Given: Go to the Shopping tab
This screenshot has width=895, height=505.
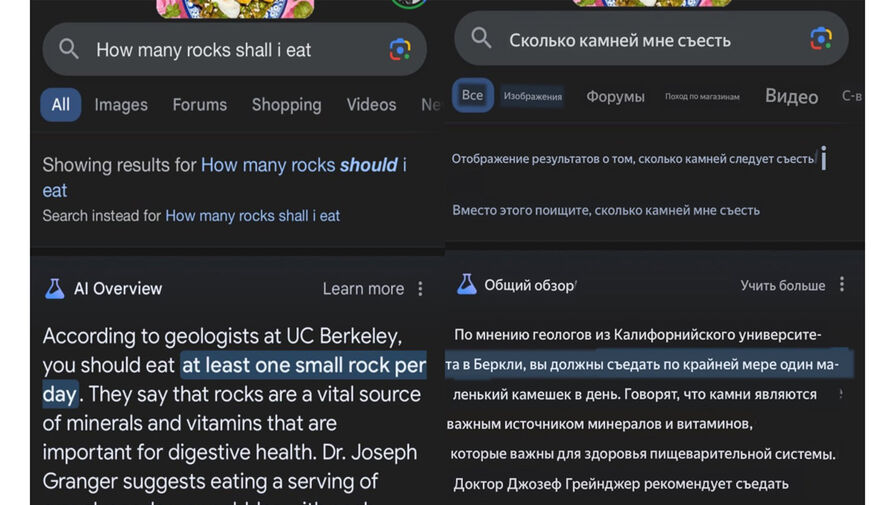Looking at the screenshot, I should (286, 105).
